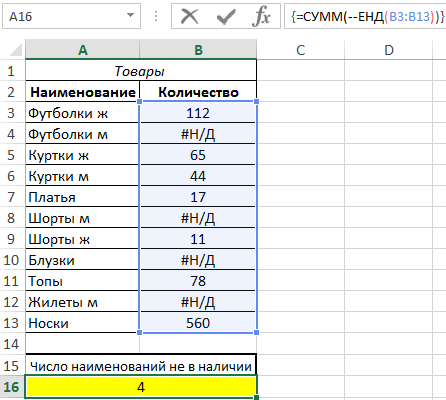The image size is (446, 400).
Task: Select cell 'Шорты ж'
Action: click(x=82, y=239)
